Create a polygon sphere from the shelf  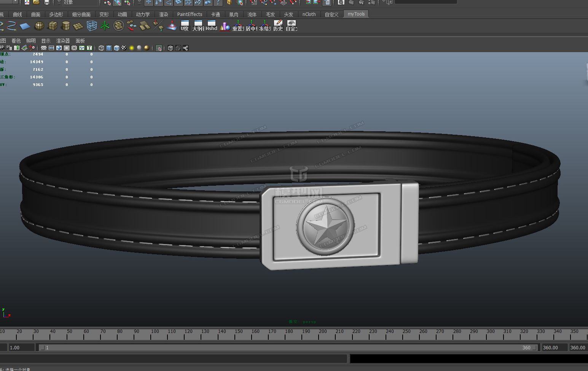(x=39, y=26)
